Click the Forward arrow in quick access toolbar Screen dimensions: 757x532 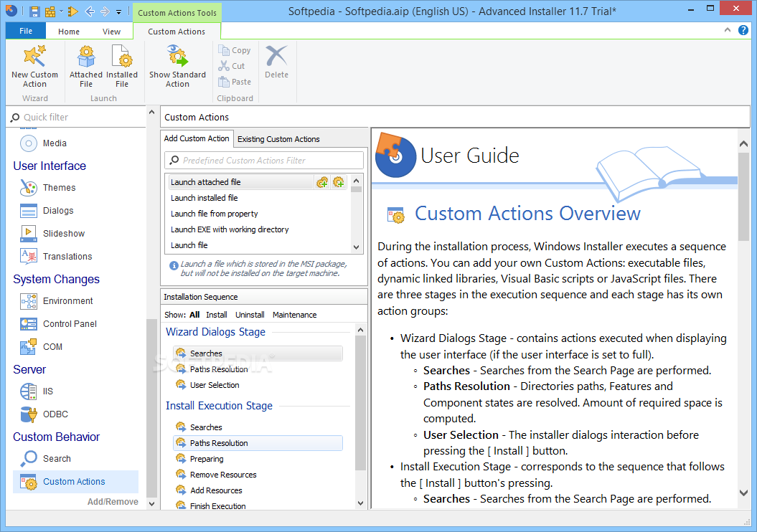(105, 11)
